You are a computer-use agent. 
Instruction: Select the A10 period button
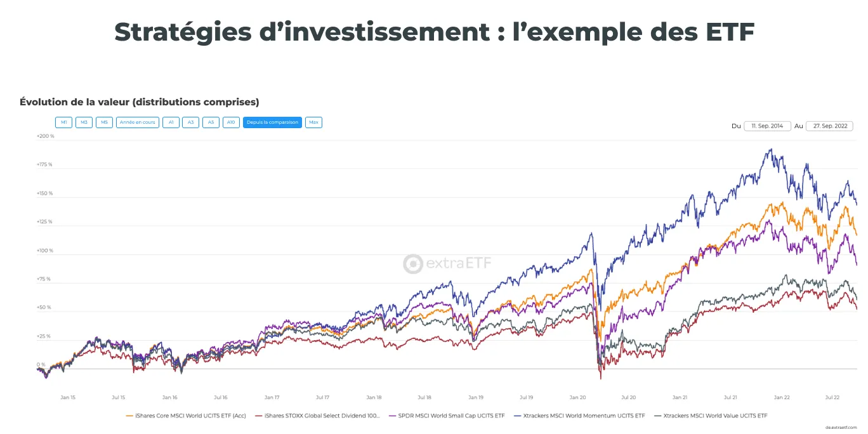(x=230, y=122)
